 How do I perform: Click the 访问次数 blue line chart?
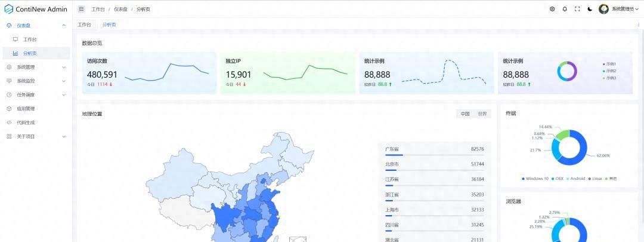(x=167, y=72)
